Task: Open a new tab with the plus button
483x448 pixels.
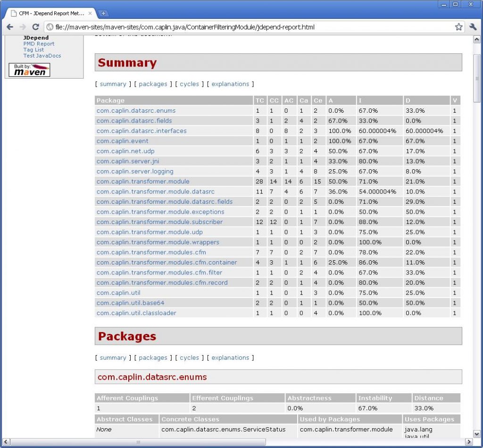Action: pyautogui.click(x=103, y=13)
